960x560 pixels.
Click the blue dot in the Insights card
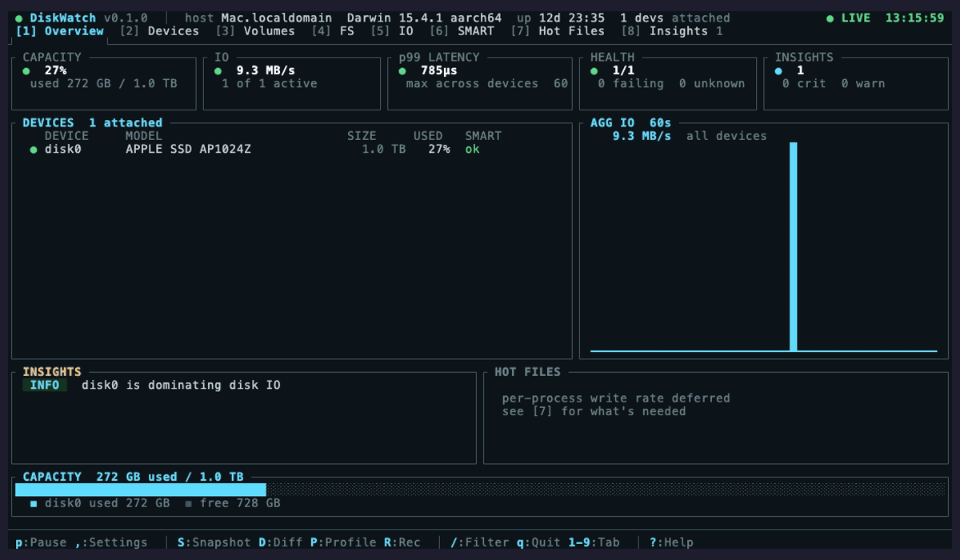[x=778, y=70]
